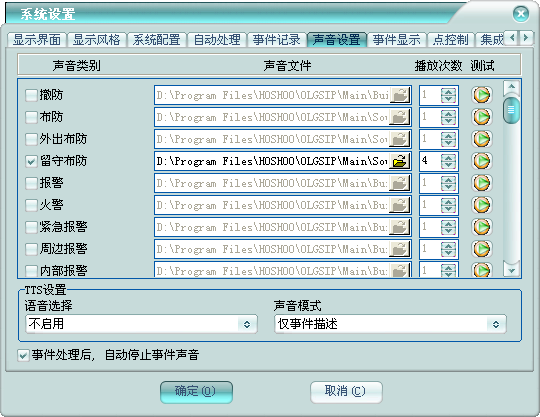Browse sound file for 撤防

[x=399, y=95]
